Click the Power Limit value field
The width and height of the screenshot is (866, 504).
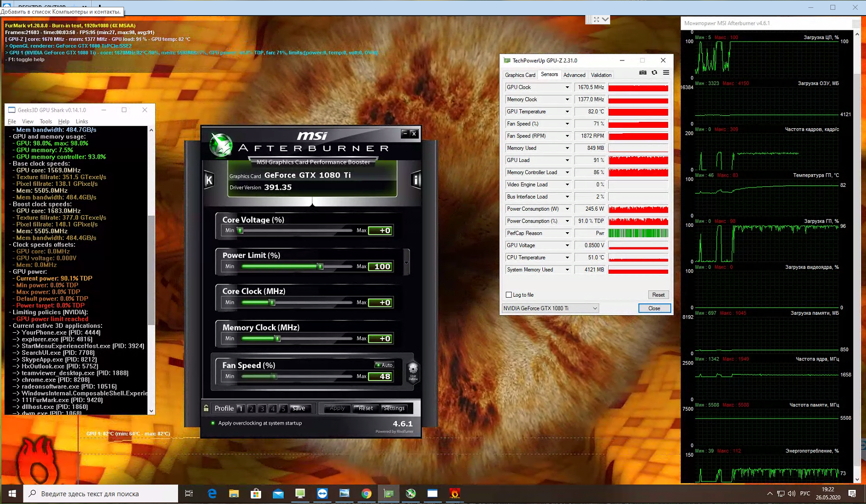[380, 266]
